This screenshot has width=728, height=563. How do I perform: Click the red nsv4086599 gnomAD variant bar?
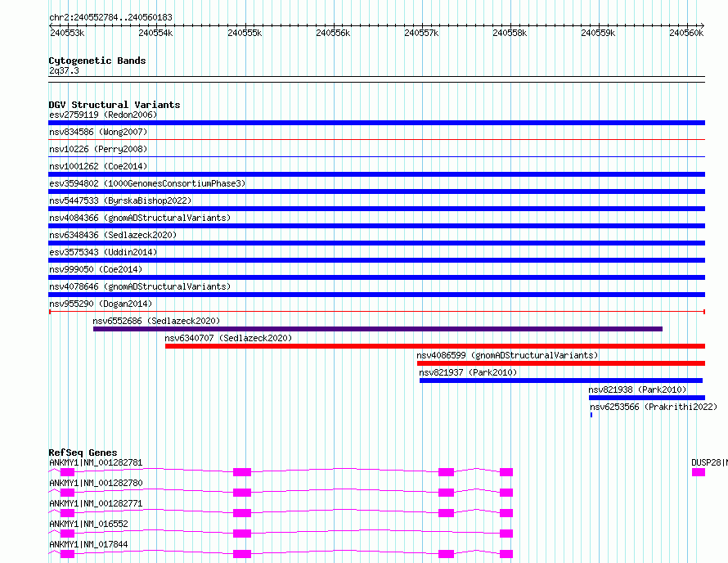coord(560,363)
